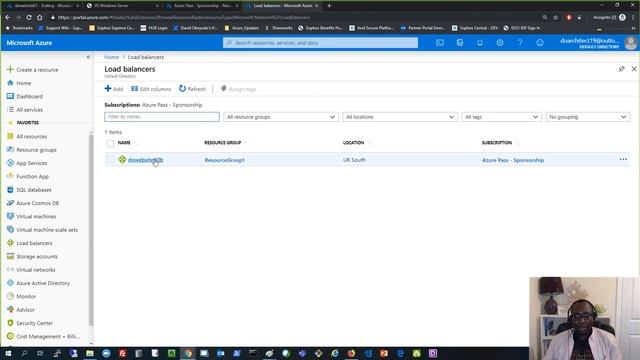Open ResourceGroup1 link

[224, 160]
